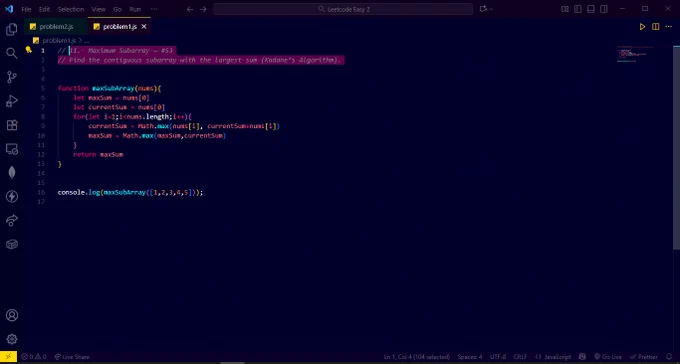Viewport: 680px width, 364px height.
Task: Open the Notifications bell in status bar
Action: [668, 357]
